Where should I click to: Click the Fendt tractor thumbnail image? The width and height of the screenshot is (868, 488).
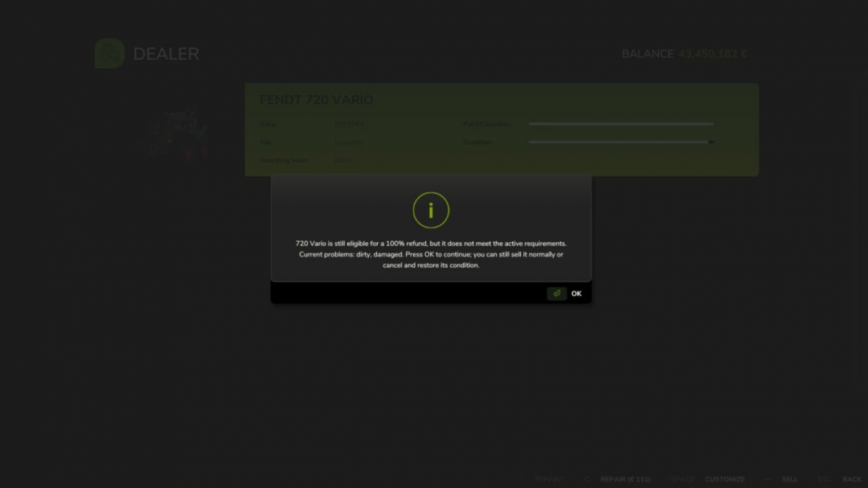[x=178, y=134]
